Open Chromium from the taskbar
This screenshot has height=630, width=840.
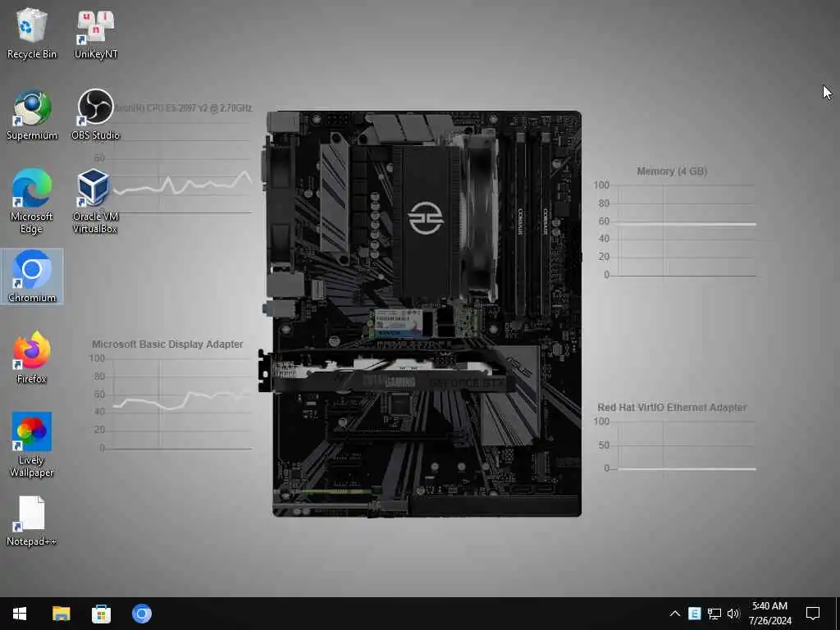click(x=142, y=614)
